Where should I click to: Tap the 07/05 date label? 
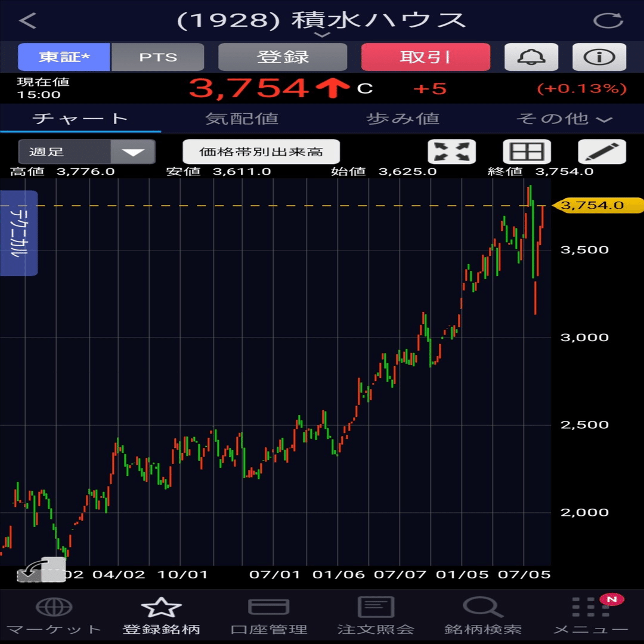[524, 574]
